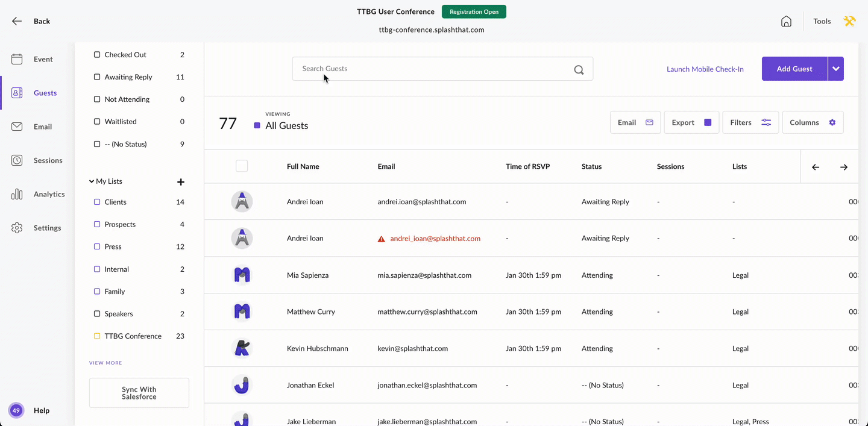The width and height of the screenshot is (868, 426).
Task: Click the Add Guest button
Action: (x=794, y=69)
